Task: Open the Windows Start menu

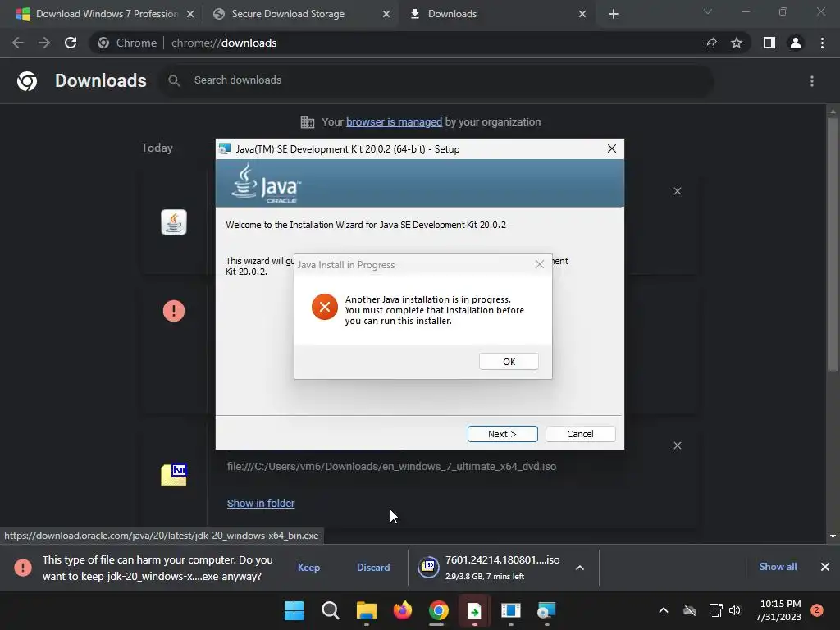Action: click(294, 610)
